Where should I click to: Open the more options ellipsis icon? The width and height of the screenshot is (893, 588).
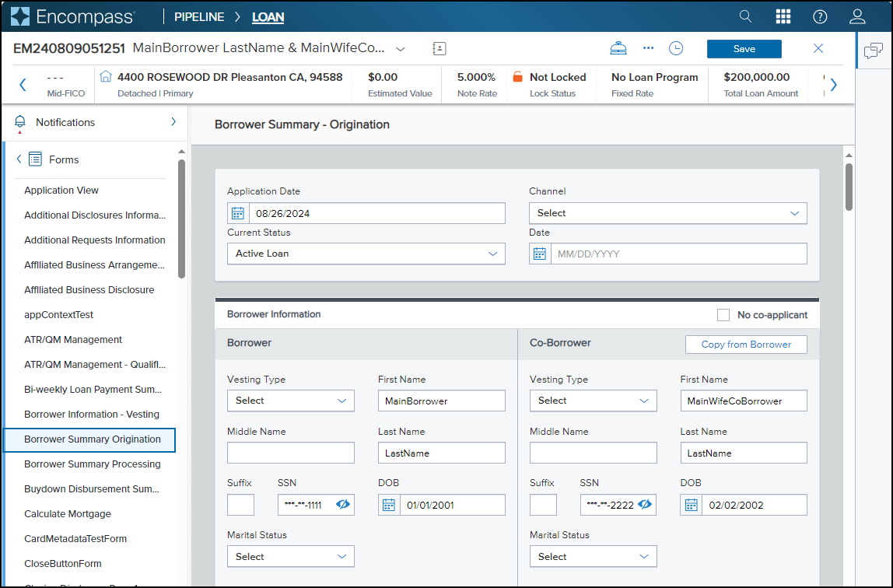[x=648, y=47]
